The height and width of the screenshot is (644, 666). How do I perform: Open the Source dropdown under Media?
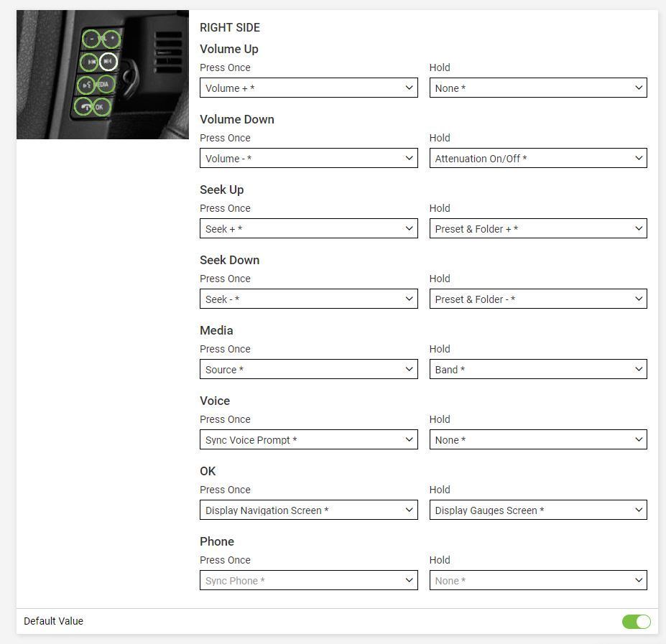tap(308, 369)
